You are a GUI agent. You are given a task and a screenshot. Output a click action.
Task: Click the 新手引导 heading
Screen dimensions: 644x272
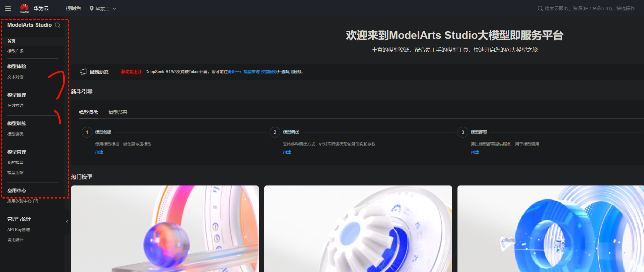pyautogui.click(x=82, y=92)
